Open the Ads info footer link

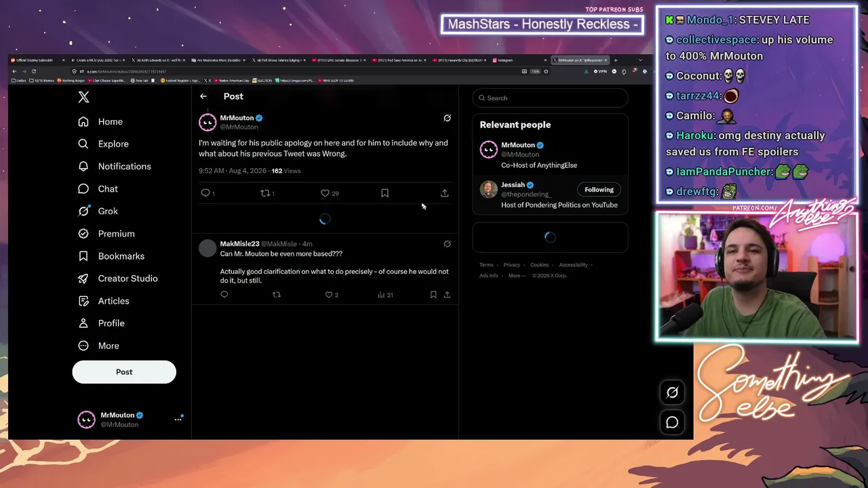coord(488,276)
